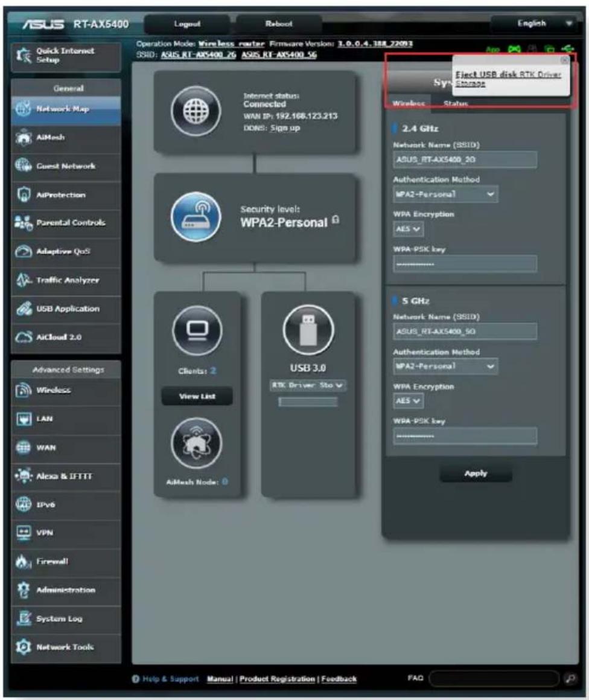
Task: Open AiMesh sidebar icon
Action: click(x=23, y=137)
